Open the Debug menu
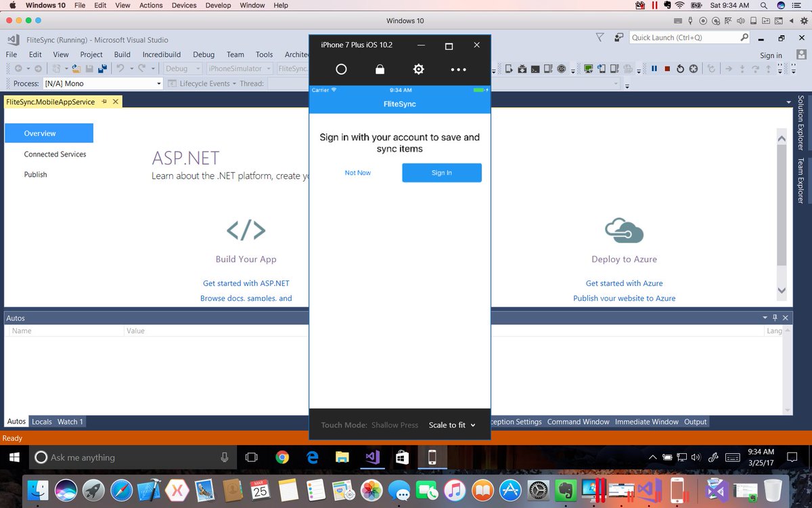812x508 pixels. point(204,55)
